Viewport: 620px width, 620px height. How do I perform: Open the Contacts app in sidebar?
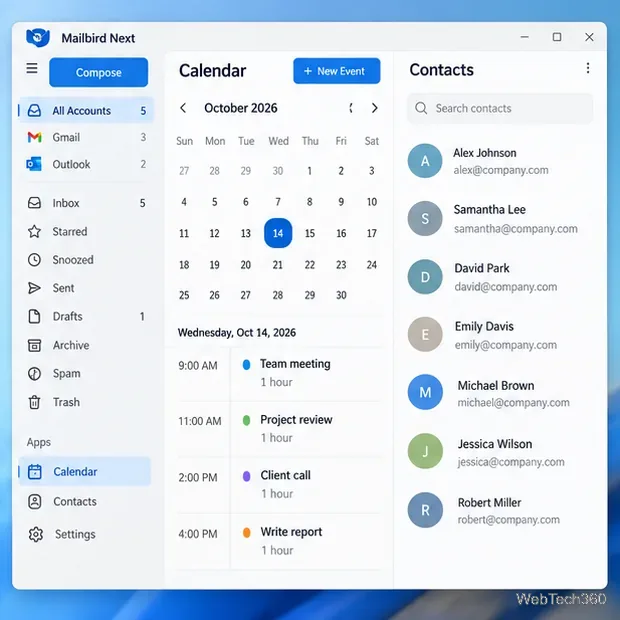click(x=85, y=501)
